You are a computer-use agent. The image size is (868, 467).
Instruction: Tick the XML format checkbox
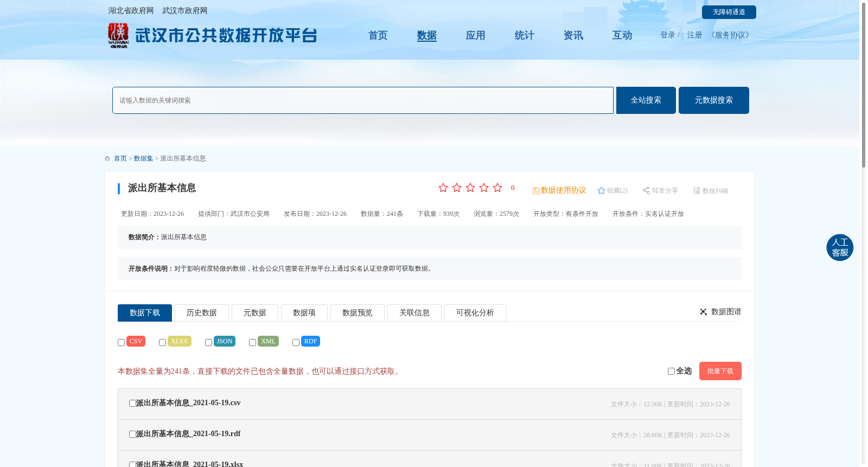click(252, 342)
